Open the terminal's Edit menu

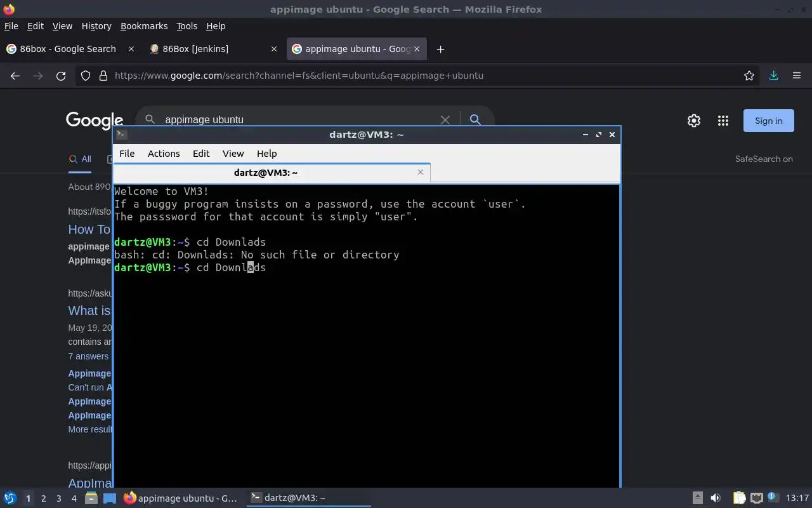pyautogui.click(x=201, y=154)
